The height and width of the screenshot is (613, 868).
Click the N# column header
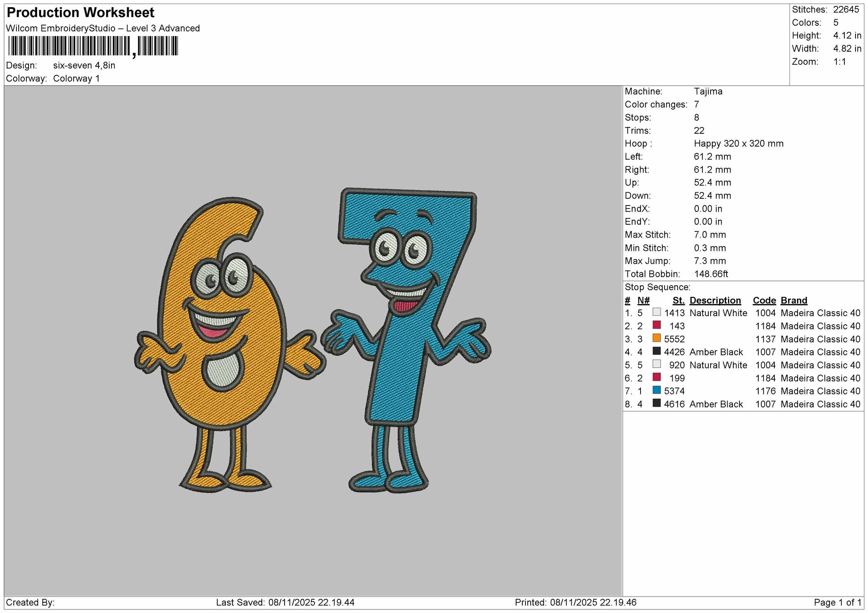pyautogui.click(x=644, y=300)
